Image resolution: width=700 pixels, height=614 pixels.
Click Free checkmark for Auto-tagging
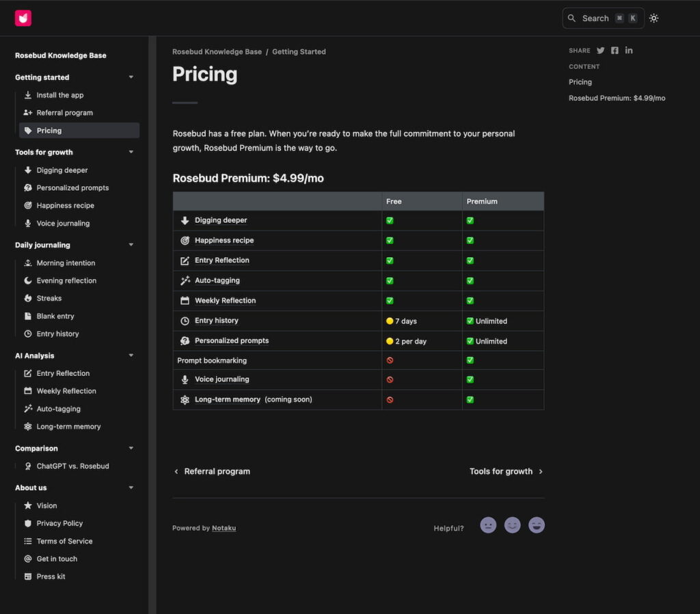[x=390, y=281]
